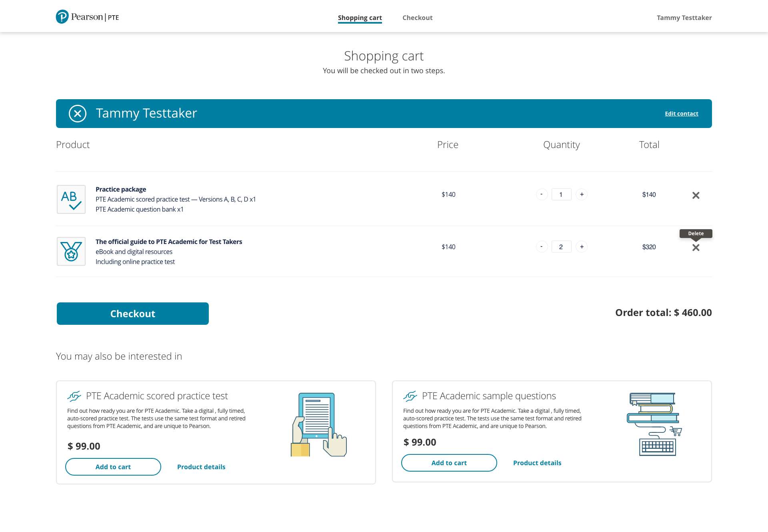Click the Practice package quantity field
The width and height of the screenshot is (768, 532).
561,194
